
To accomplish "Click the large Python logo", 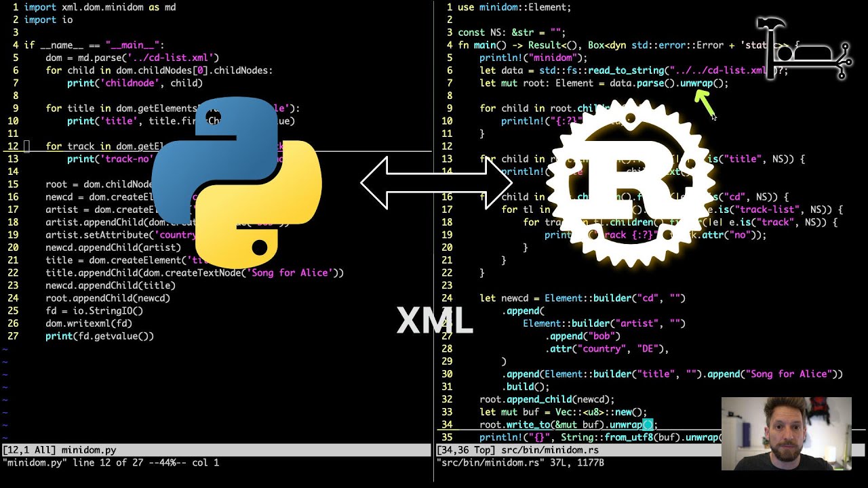I will click(x=237, y=182).
